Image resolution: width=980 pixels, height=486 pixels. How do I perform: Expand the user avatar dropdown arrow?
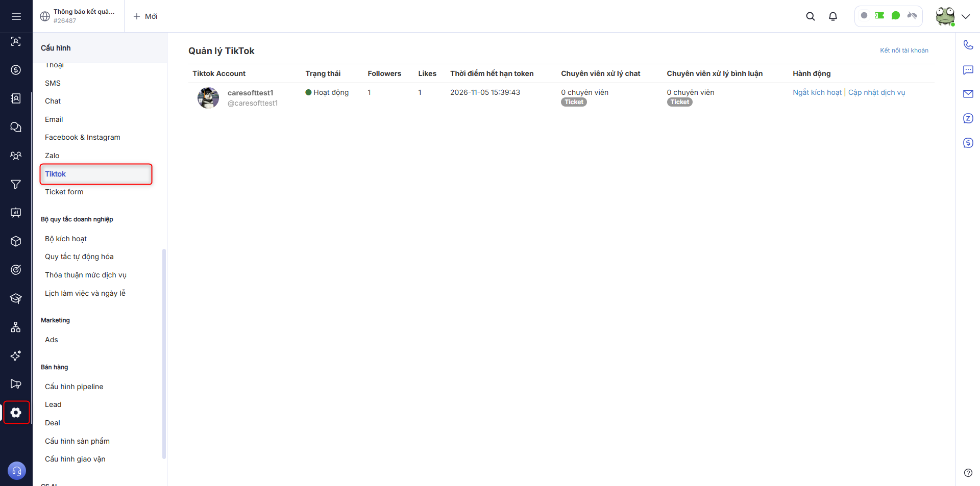pos(965,16)
